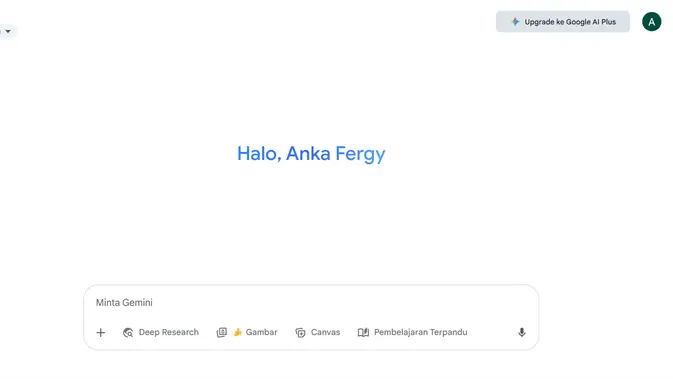The image size is (673, 379).
Task: Click the sparkle icon in Upgrade button
Action: point(515,21)
